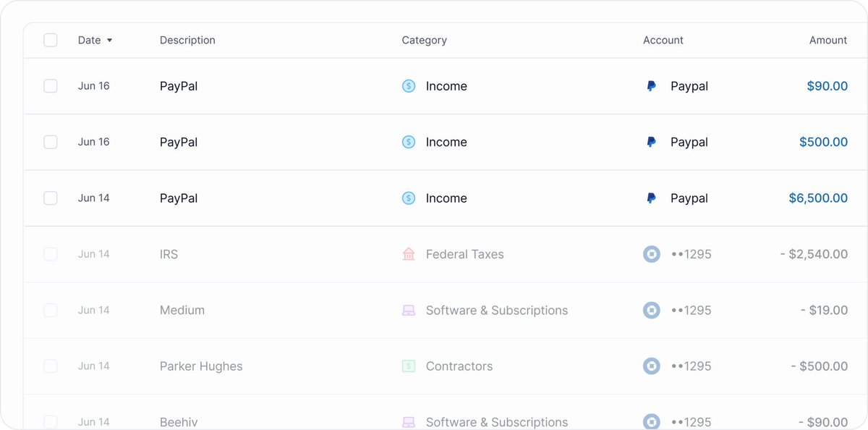Click the Description column header

coord(187,41)
